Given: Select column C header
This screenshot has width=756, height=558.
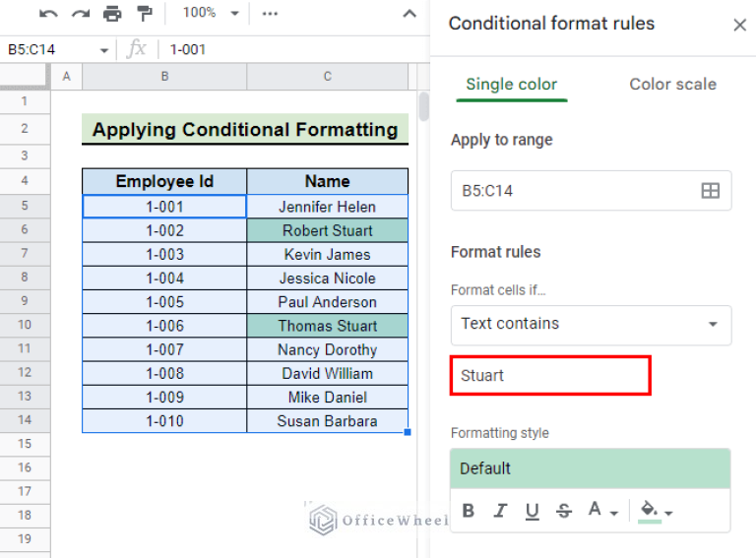Looking at the screenshot, I should point(328,76).
